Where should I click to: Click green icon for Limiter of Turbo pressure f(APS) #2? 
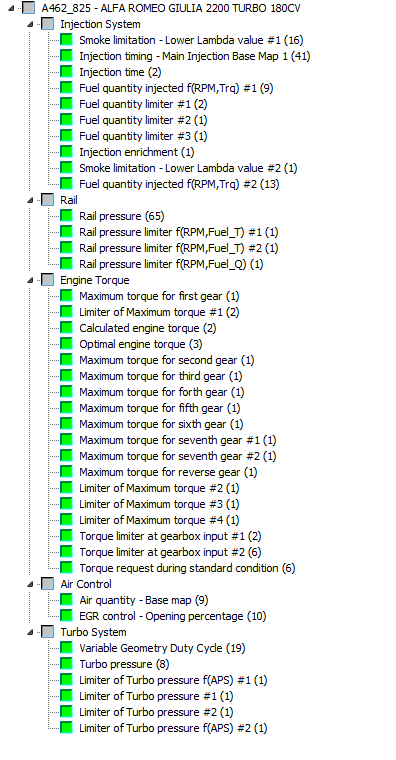66,728
